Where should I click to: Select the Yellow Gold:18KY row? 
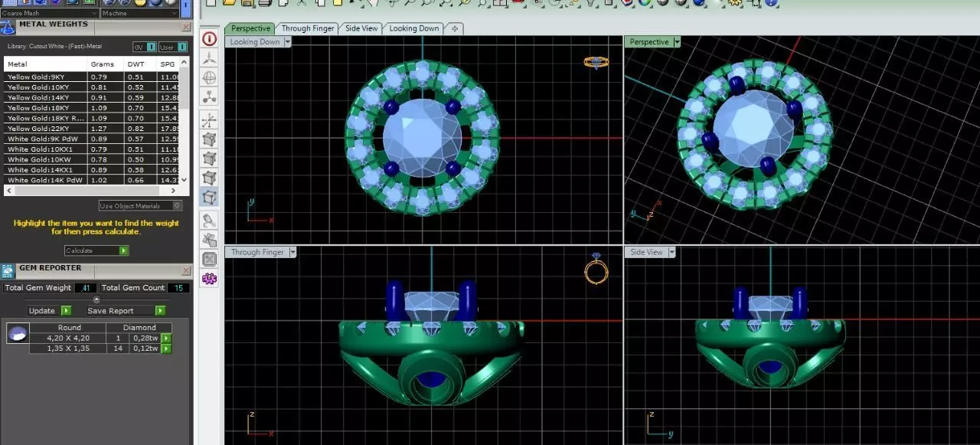pyautogui.click(x=92, y=108)
